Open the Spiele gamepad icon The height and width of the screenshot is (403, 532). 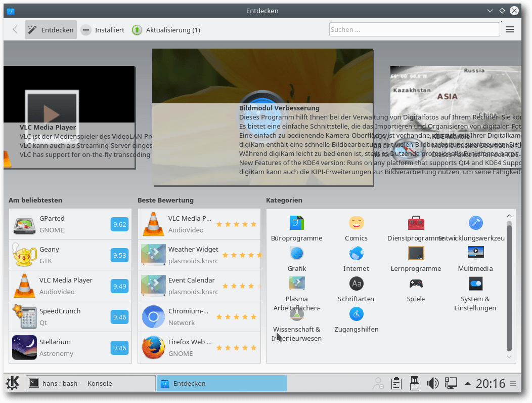coord(416,284)
